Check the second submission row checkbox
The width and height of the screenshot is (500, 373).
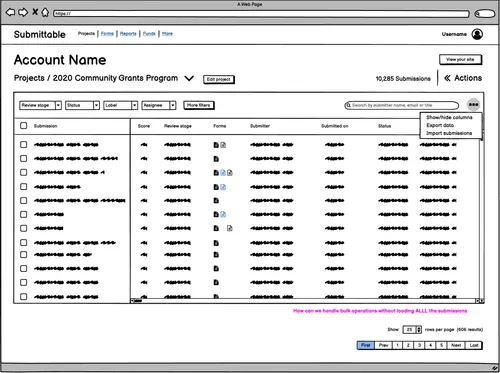(23, 158)
